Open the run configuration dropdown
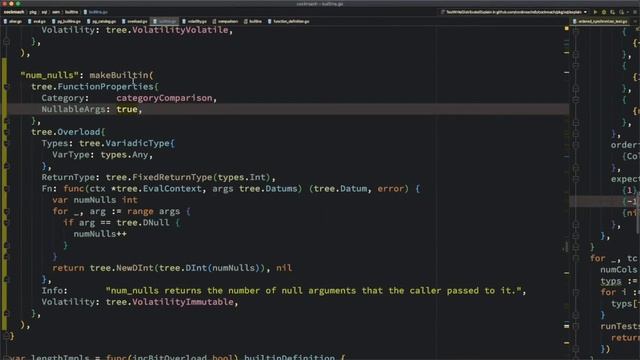Viewport: 640px width, 360px height. click(514, 12)
